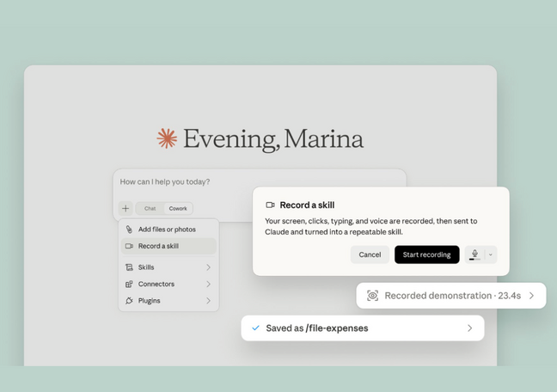Expand the Connectors row chevron
Screen dimensions: 557x392
[x=209, y=284]
